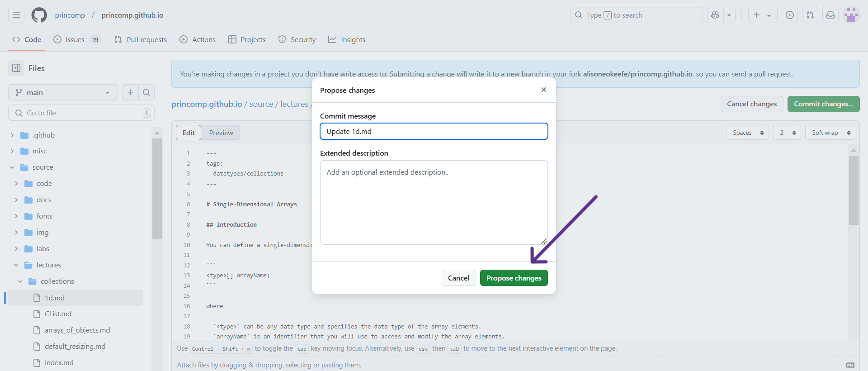The image size is (868, 371).
Task: Open issues shortcut icon in header
Action: tap(790, 15)
